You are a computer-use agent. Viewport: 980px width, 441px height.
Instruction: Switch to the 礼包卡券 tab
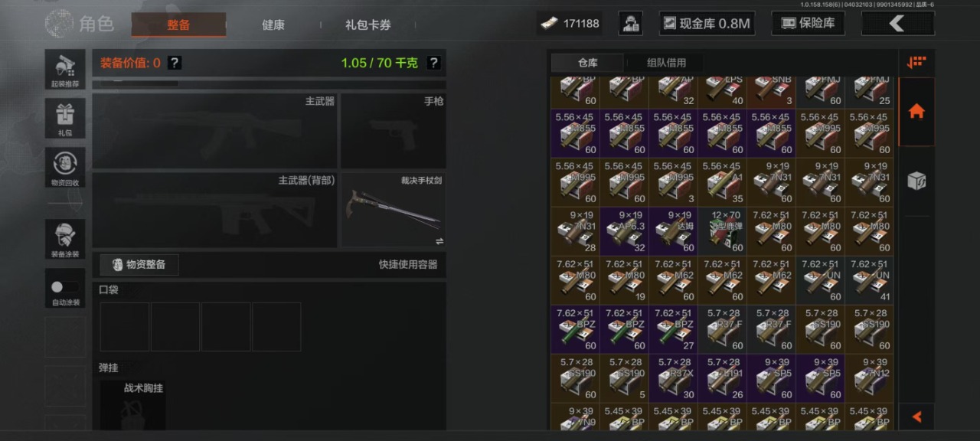point(368,24)
